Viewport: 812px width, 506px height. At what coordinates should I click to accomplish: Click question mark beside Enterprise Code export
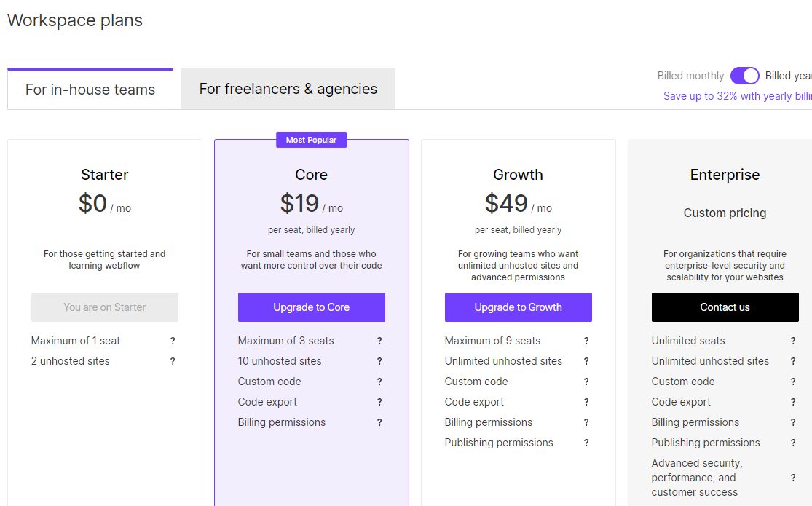793,402
